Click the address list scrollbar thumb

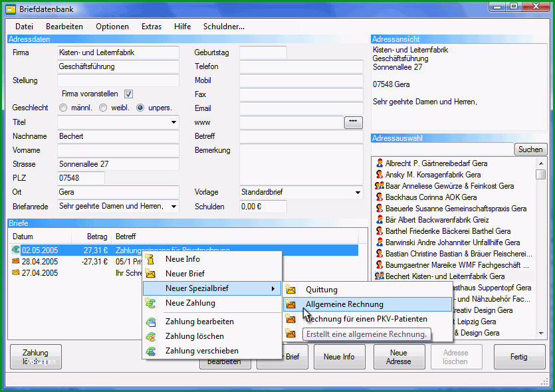pos(540,175)
